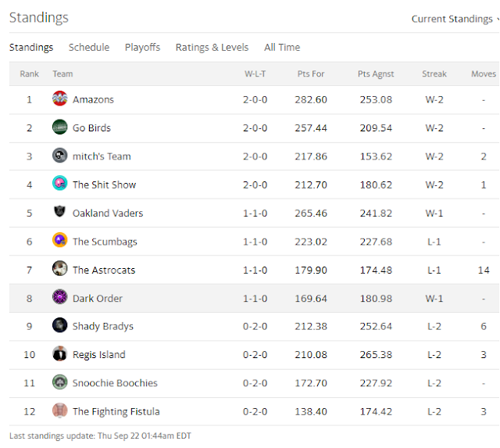Click The Scumbags team logo icon
500x448 pixels.
pyautogui.click(x=59, y=241)
